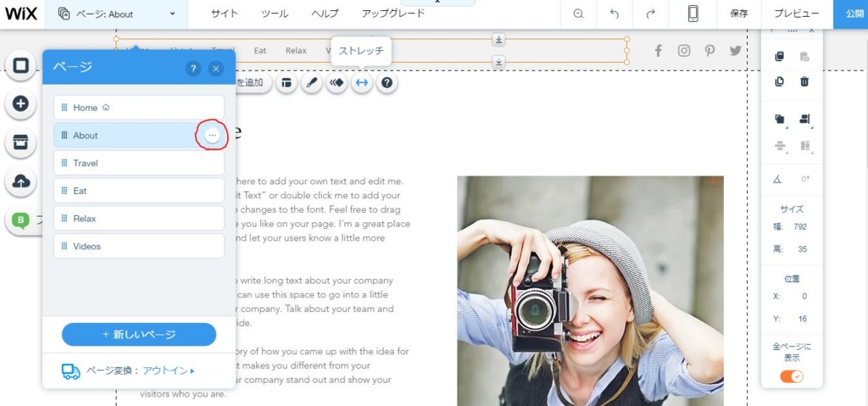
Task: Select the Relax page row
Action: point(139,218)
